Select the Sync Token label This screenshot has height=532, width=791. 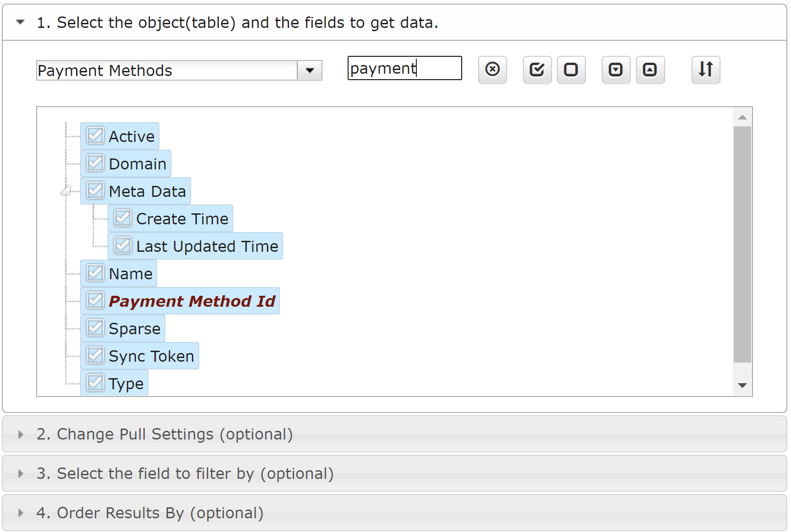click(152, 356)
